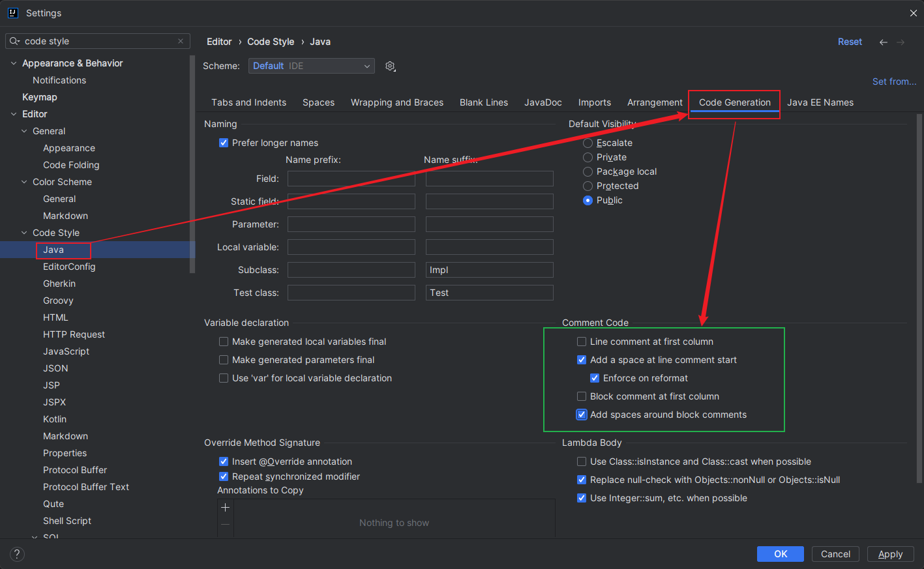The width and height of the screenshot is (924, 569).
Task: Collapse the Appearance & Behavior section
Action: point(14,63)
